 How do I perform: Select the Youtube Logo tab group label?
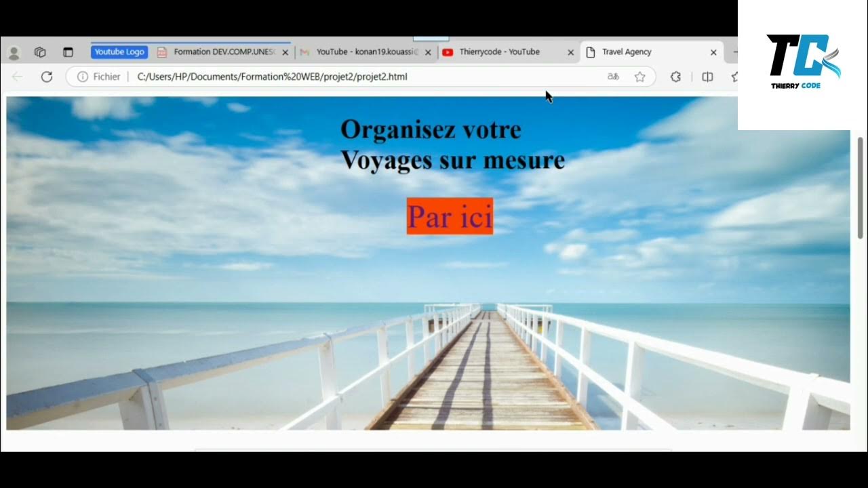pyautogui.click(x=119, y=52)
